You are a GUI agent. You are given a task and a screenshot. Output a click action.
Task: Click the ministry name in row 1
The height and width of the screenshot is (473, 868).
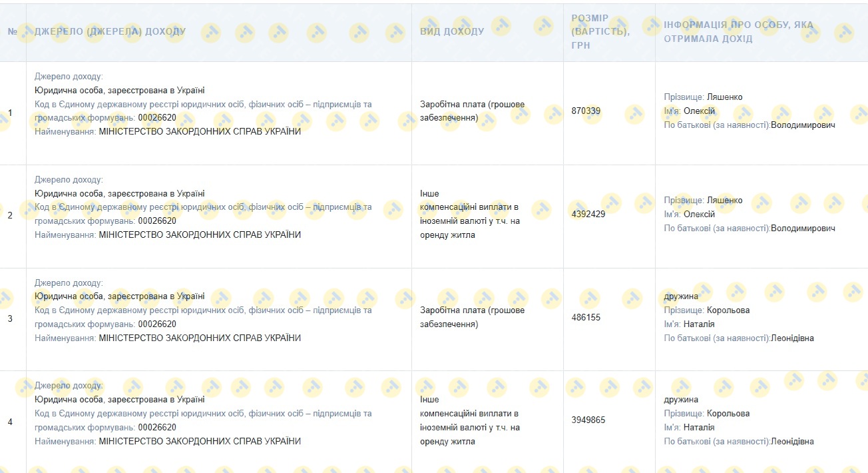point(200,132)
